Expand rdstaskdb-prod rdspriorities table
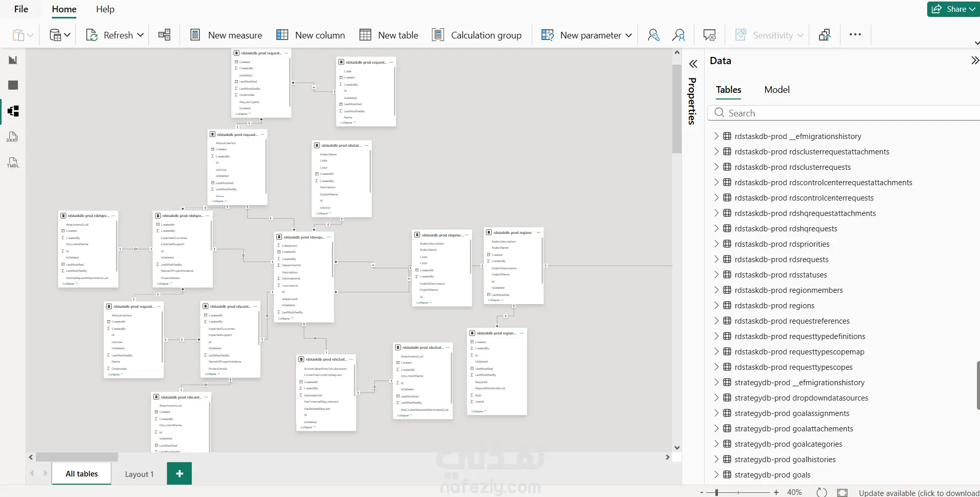Screen dimensions: 980x497 pyautogui.click(x=716, y=244)
